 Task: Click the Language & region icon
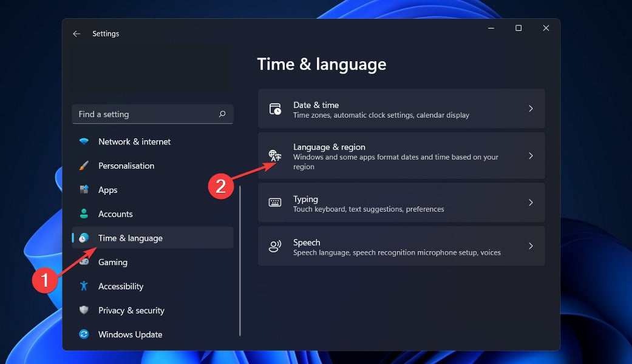pos(275,155)
